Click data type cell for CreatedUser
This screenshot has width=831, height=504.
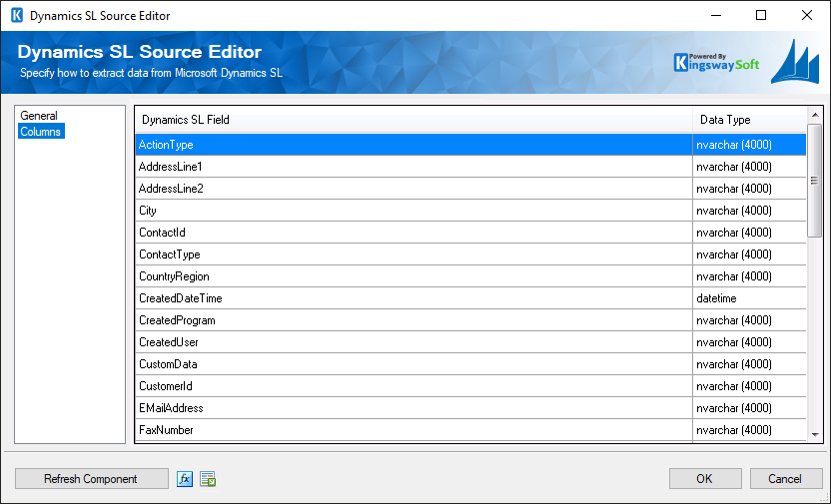[749, 342]
